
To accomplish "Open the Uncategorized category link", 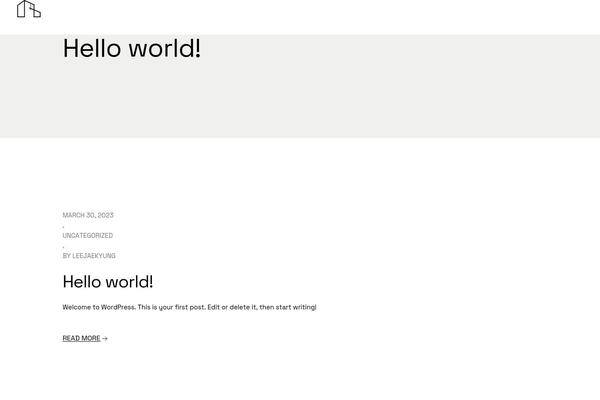I will pos(88,235).
